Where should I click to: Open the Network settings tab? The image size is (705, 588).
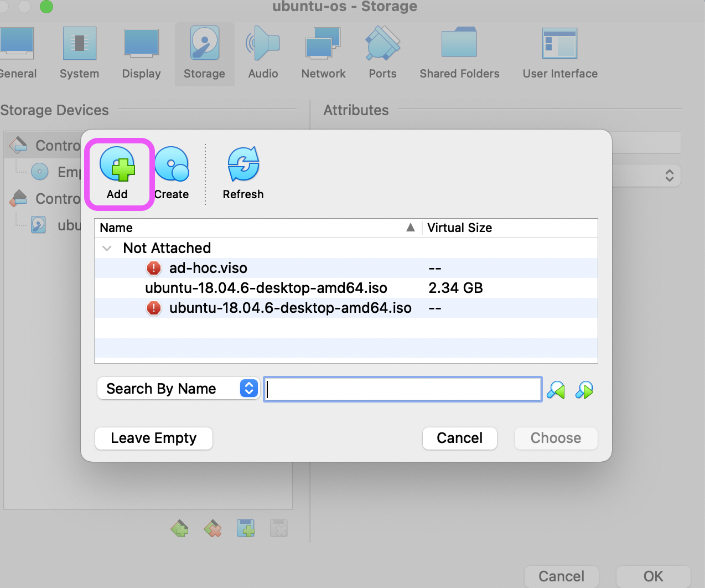click(323, 54)
